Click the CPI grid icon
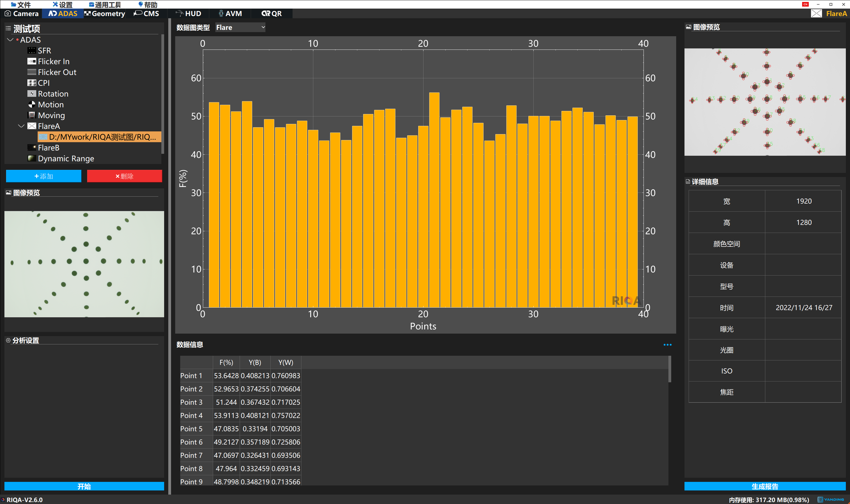This screenshot has height=504, width=850. (32, 83)
